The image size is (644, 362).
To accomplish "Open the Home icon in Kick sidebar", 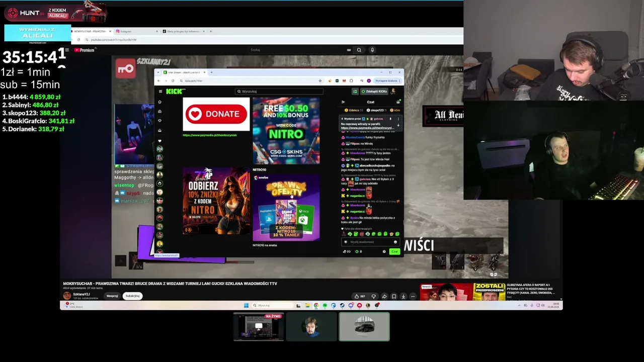I will [159, 102].
